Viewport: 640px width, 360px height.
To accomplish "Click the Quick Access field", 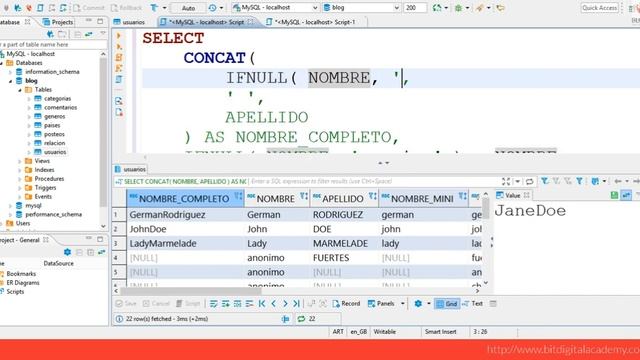I will point(599,8).
